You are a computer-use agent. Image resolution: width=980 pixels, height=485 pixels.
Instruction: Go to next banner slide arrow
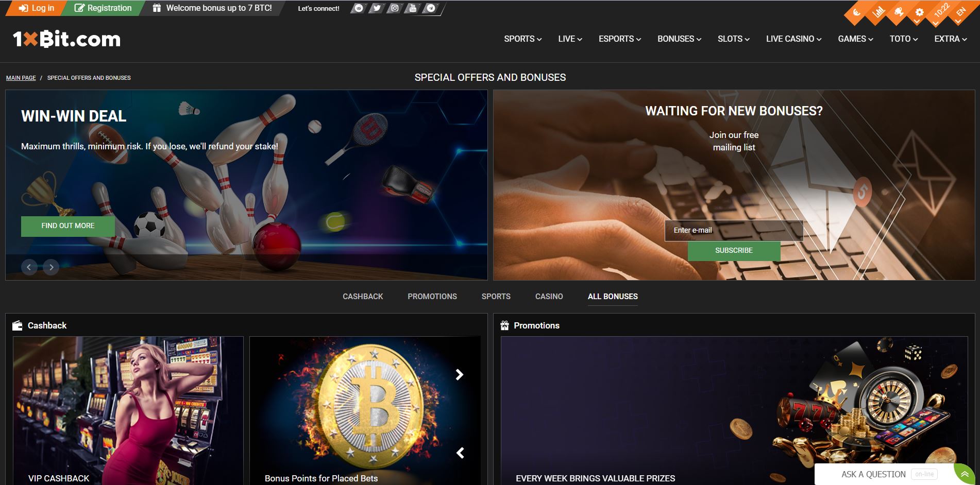tap(51, 267)
